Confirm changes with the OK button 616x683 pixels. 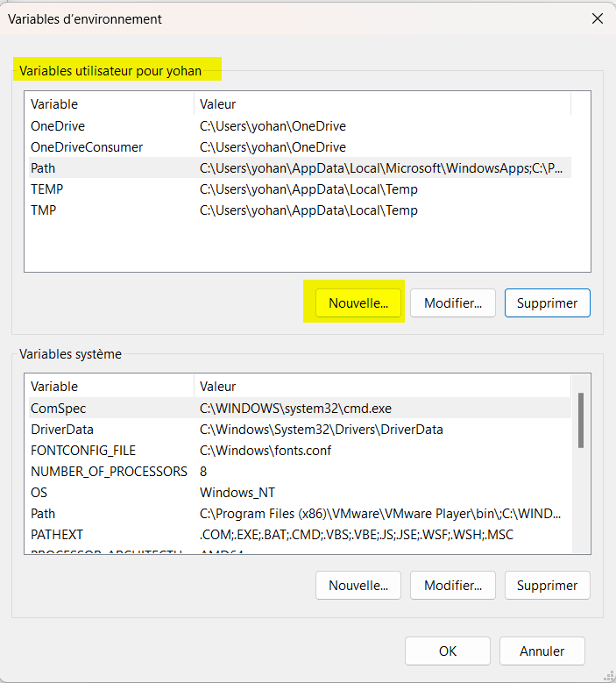(x=448, y=651)
